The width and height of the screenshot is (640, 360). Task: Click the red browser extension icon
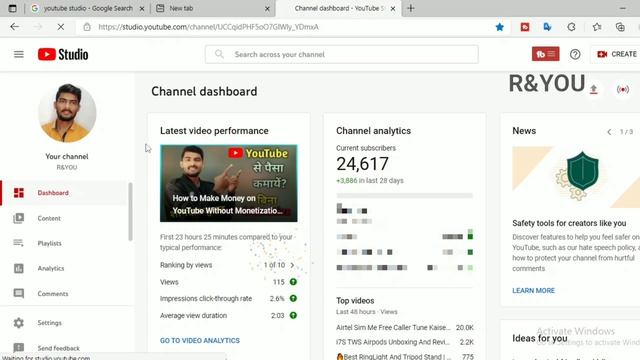click(x=525, y=27)
